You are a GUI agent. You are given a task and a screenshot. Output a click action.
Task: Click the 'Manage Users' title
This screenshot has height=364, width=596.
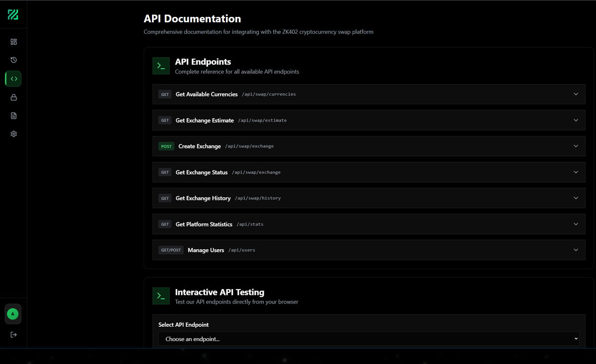click(206, 250)
